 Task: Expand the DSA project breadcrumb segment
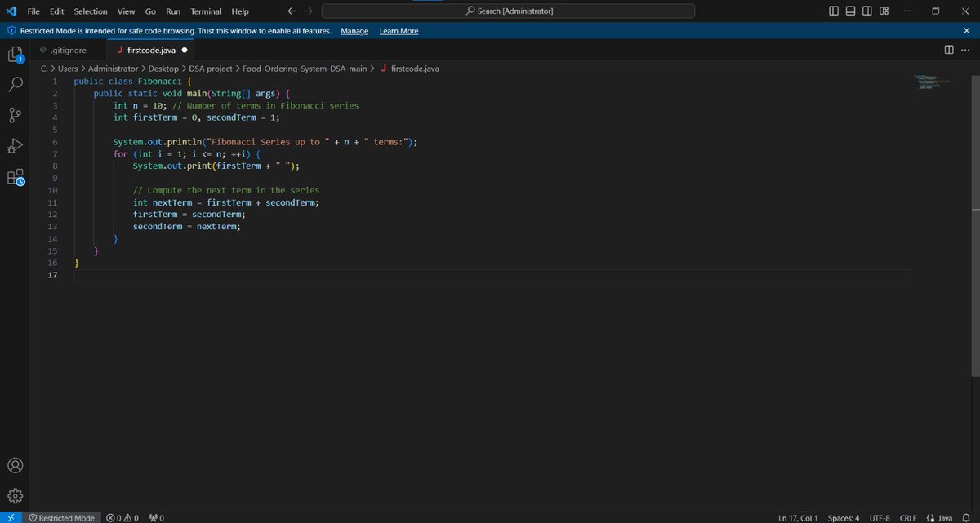point(211,69)
